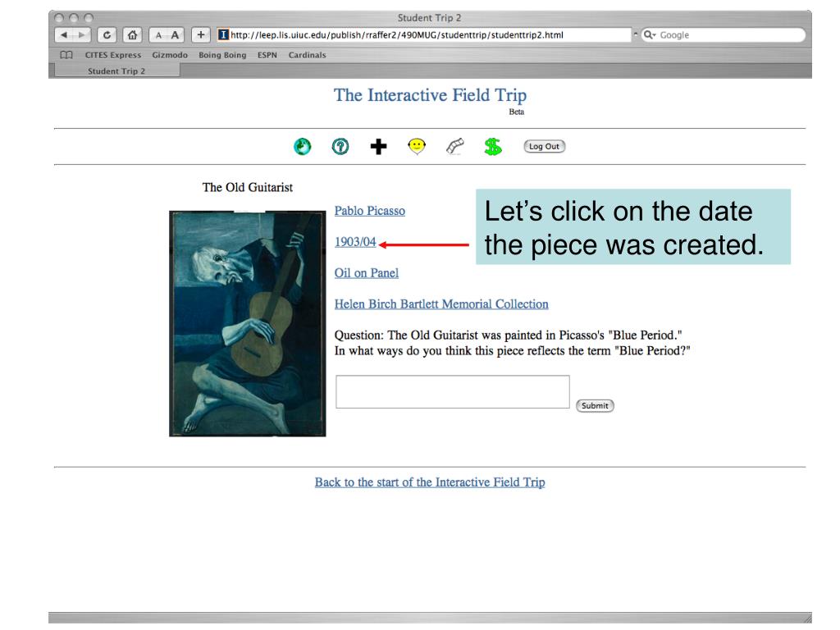Click the Google search field
The height and width of the screenshot is (630, 840).
[724, 34]
